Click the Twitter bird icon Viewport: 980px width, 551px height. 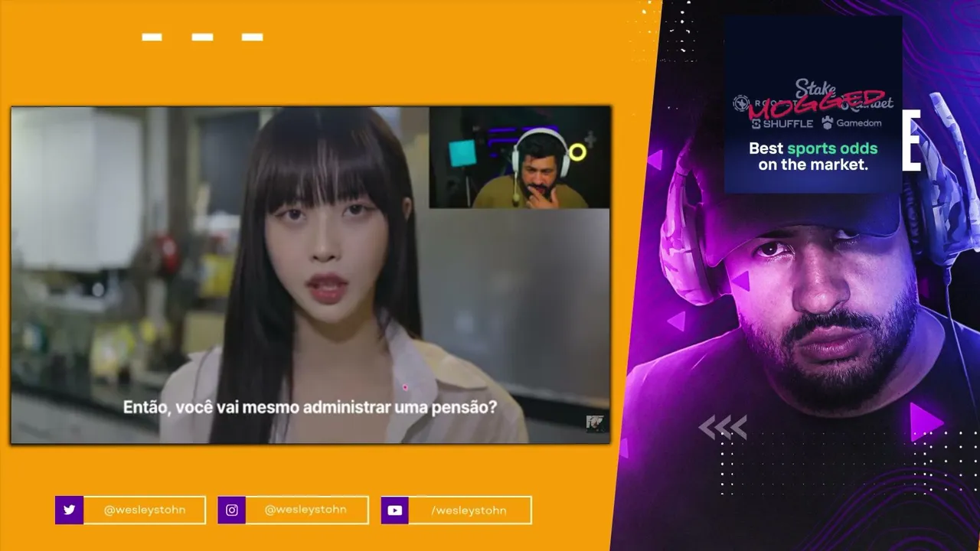tap(69, 510)
